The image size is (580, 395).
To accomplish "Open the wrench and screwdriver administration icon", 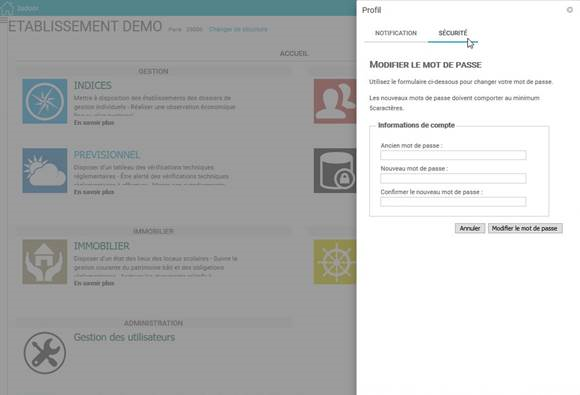I will pyautogui.click(x=45, y=353).
